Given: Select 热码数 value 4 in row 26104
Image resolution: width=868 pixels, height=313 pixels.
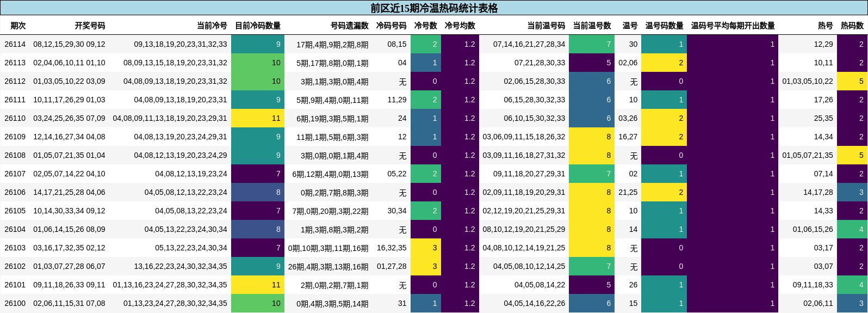Looking at the screenshot, I should (852, 229).
